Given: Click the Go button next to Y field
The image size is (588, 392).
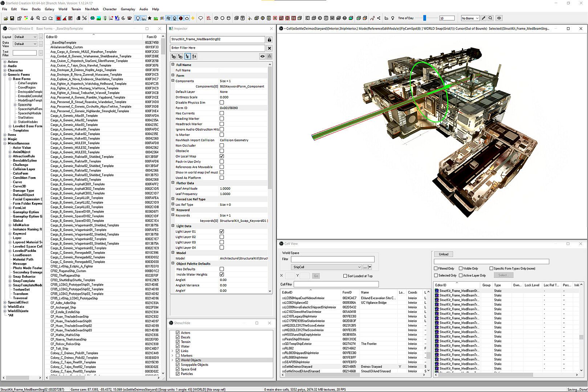Looking at the screenshot, I should [316, 276].
